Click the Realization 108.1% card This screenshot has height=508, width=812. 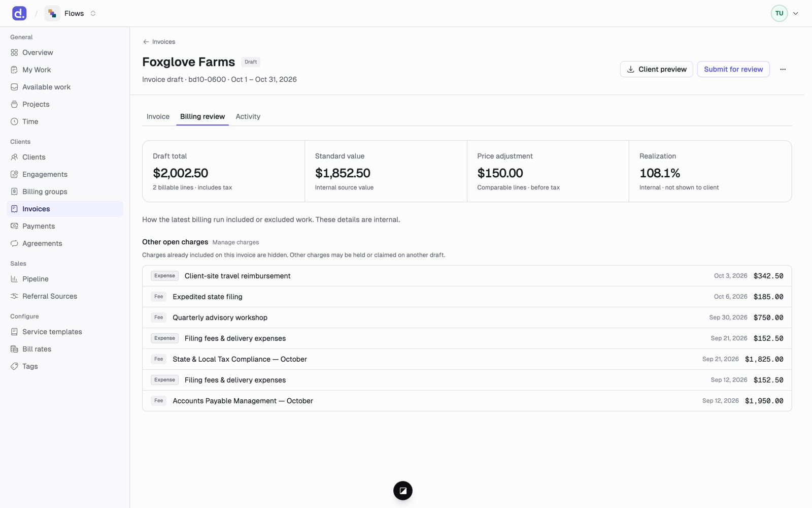tap(710, 171)
